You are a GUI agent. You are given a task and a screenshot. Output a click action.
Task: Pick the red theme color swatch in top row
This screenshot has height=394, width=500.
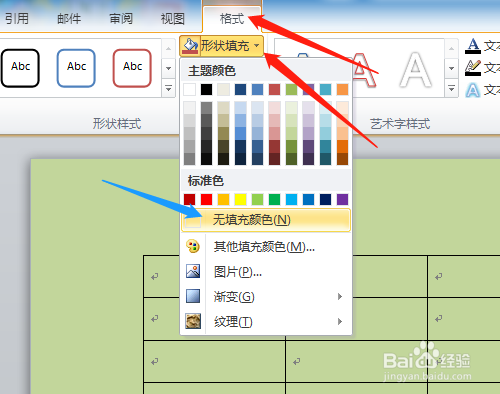click(274, 89)
